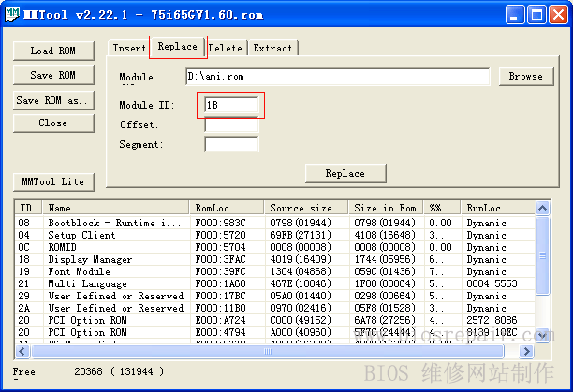Sort list by ID column header
This screenshot has height=392, width=573.
click(x=28, y=208)
